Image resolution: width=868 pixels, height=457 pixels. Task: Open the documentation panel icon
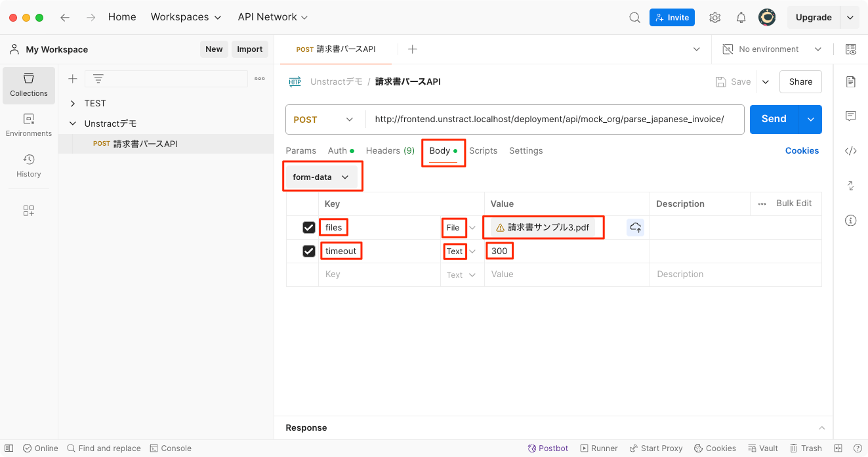pos(851,81)
